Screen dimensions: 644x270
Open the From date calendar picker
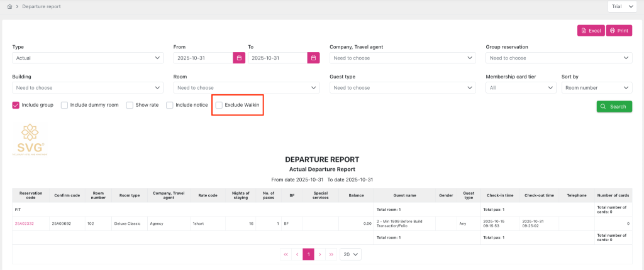click(x=239, y=58)
